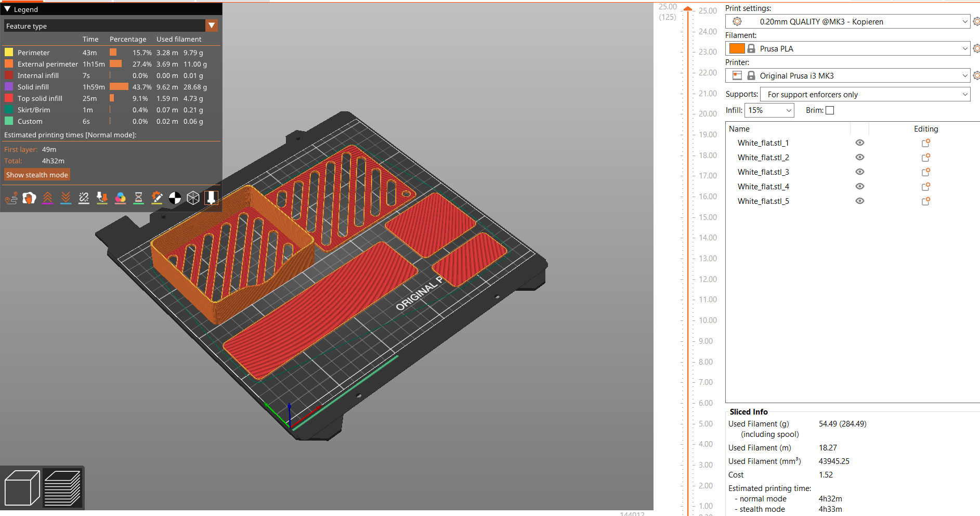Viewport: 980px width, 516px height.
Task: Hide White_flat.stl_3 with its eye icon
Action: point(860,172)
